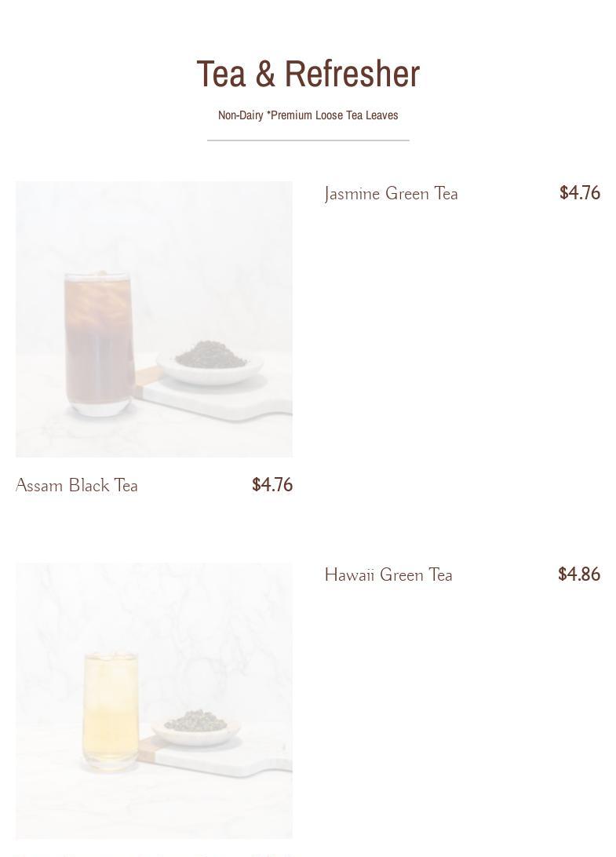Click the gray divider line below subtitle
Screen dimensions: 616x857
coord(308,140)
